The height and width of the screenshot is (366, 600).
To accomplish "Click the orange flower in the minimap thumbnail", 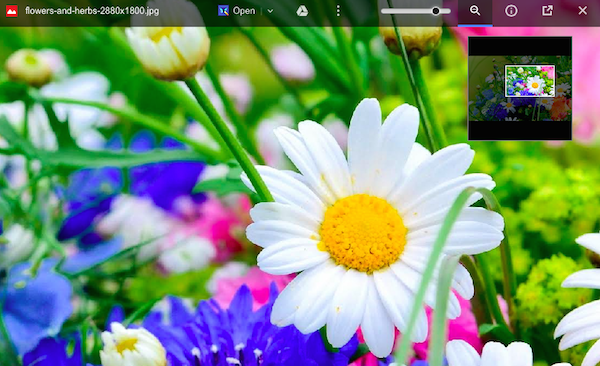I will pos(560,109).
